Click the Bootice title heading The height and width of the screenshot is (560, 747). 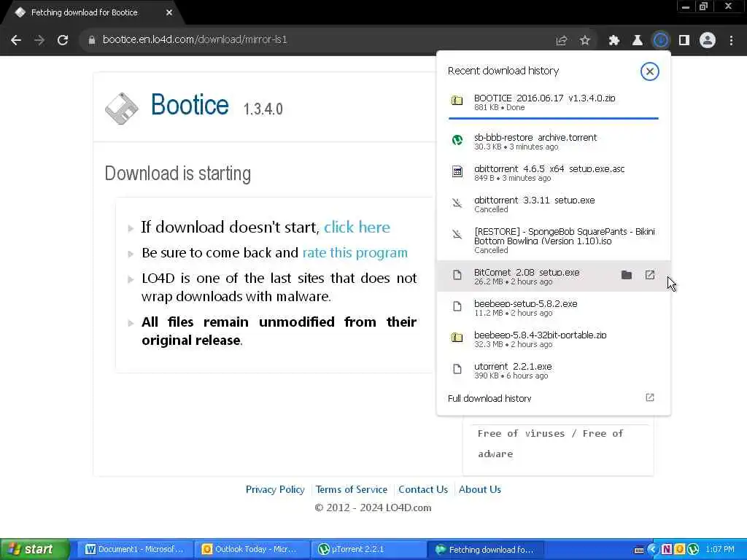(190, 104)
